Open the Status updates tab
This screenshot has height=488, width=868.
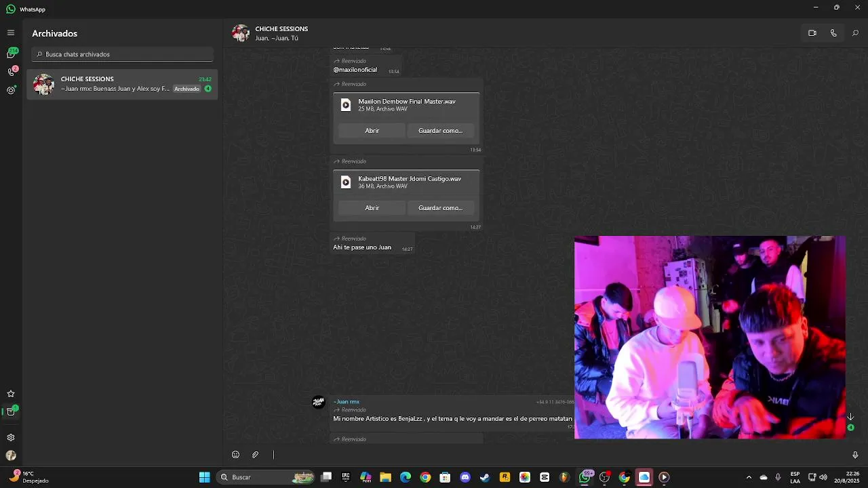pos(11,90)
